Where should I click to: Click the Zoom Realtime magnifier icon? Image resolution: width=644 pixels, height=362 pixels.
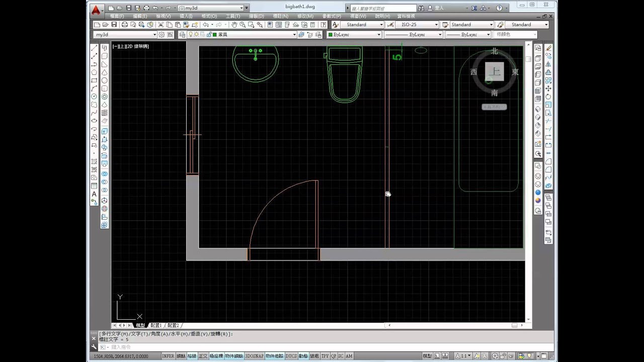243,25
